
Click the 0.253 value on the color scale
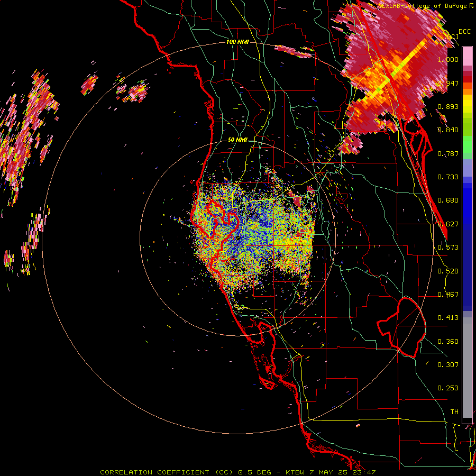(x=448, y=388)
